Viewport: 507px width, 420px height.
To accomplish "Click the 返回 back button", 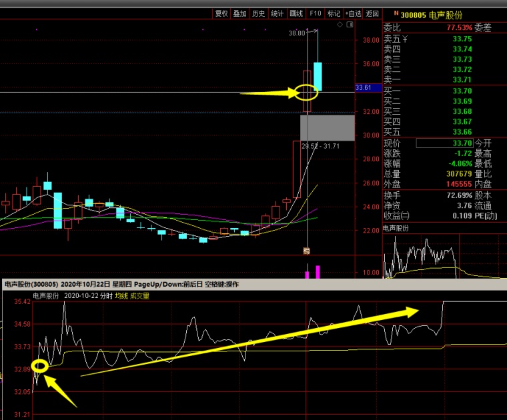I will point(372,13).
